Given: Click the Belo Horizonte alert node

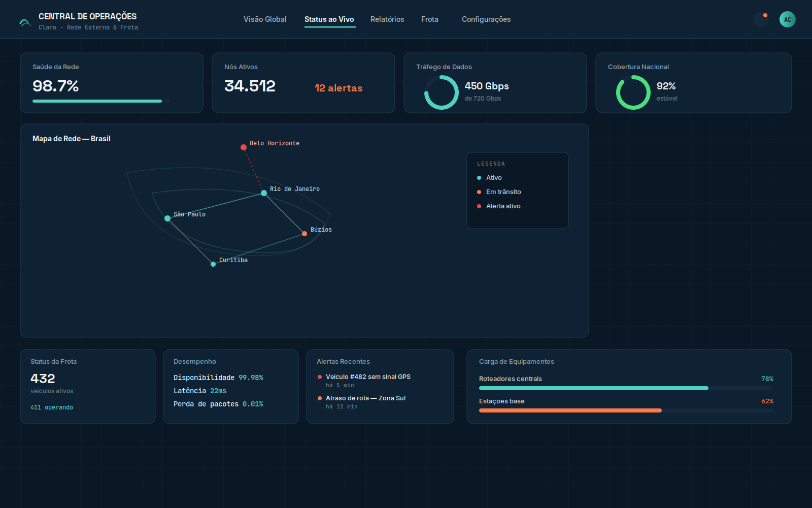Looking at the screenshot, I should pos(244,147).
